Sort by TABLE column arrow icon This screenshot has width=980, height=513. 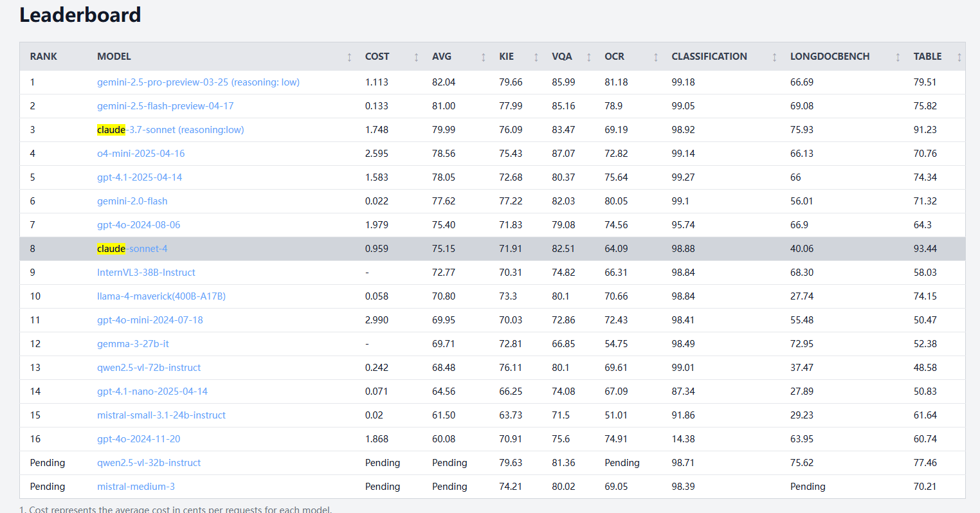[x=959, y=57]
